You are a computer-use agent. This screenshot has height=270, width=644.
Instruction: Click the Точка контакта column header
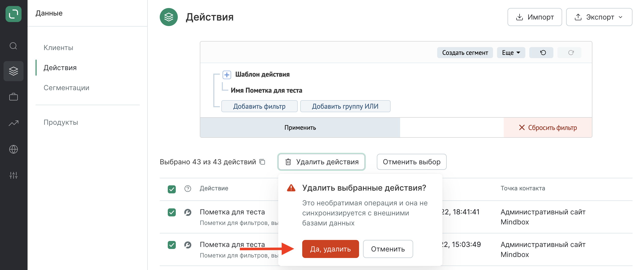click(x=523, y=188)
